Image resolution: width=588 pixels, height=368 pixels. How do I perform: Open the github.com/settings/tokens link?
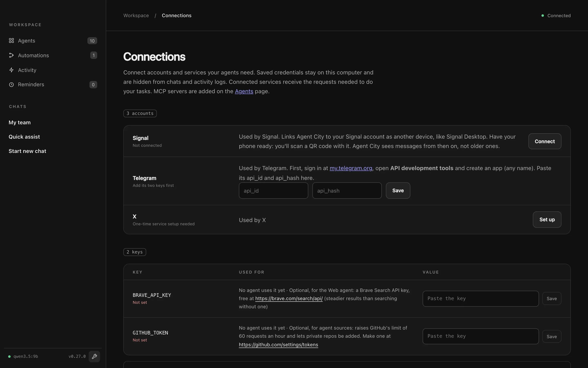point(278,345)
